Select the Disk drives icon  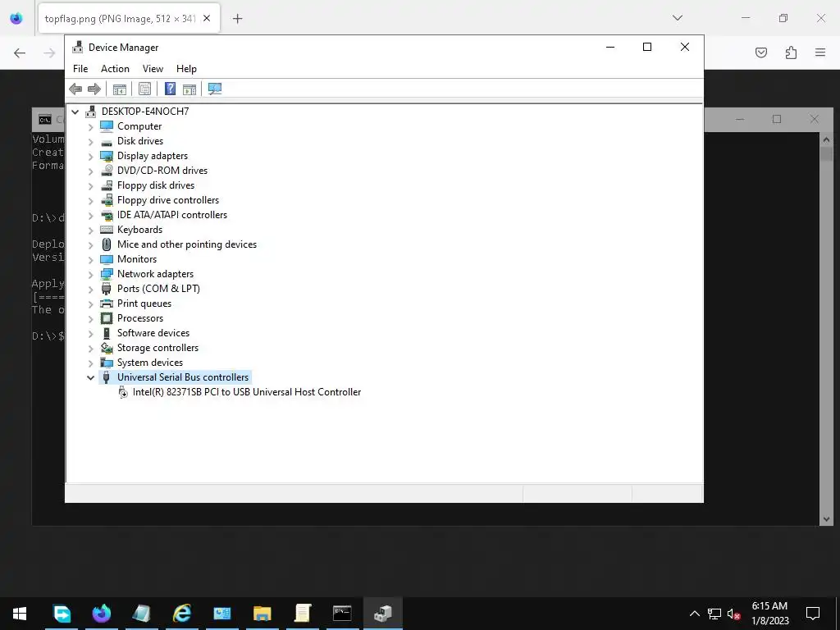[x=107, y=141]
